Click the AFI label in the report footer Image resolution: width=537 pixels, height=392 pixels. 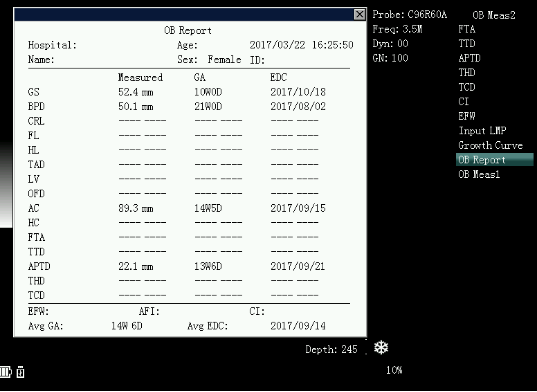coord(149,312)
